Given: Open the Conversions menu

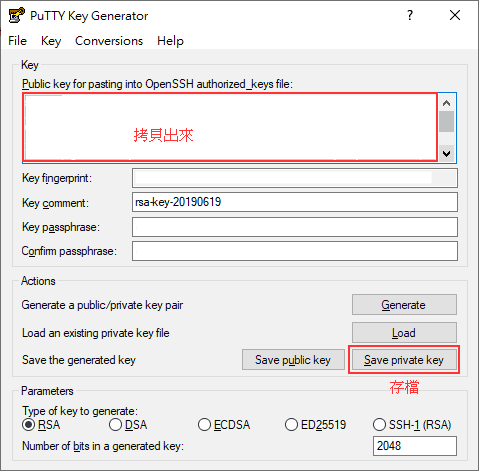Looking at the screenshot, I should click(x=109, y=41).
